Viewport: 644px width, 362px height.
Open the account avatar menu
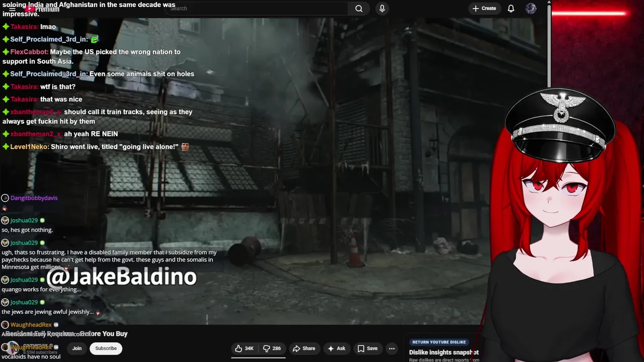pos(531,9)
